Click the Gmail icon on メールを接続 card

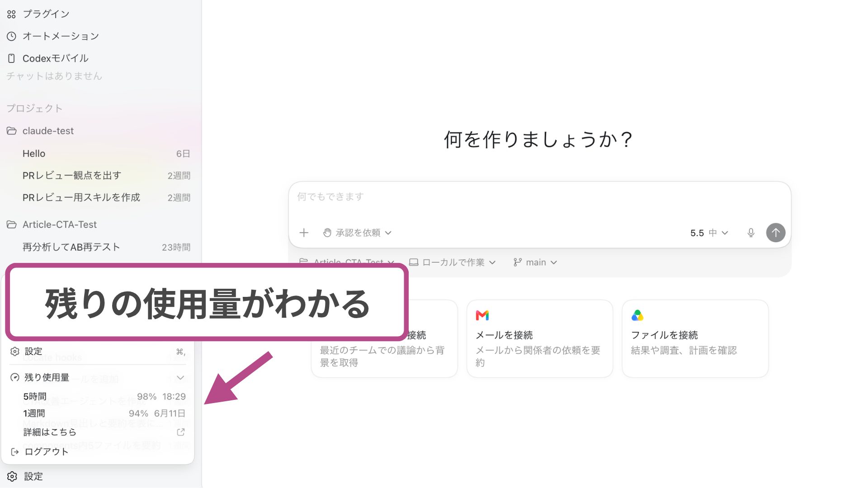(x=482, y=315)
